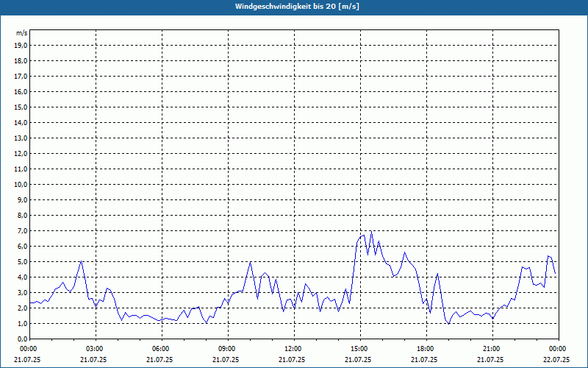
Task: Click the 22.07.25 date label
Action: coord(556,359)
